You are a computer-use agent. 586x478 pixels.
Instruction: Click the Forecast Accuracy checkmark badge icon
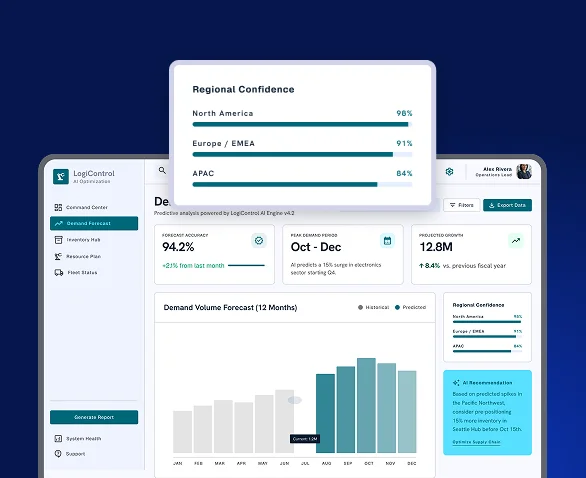tap(259, 241)
